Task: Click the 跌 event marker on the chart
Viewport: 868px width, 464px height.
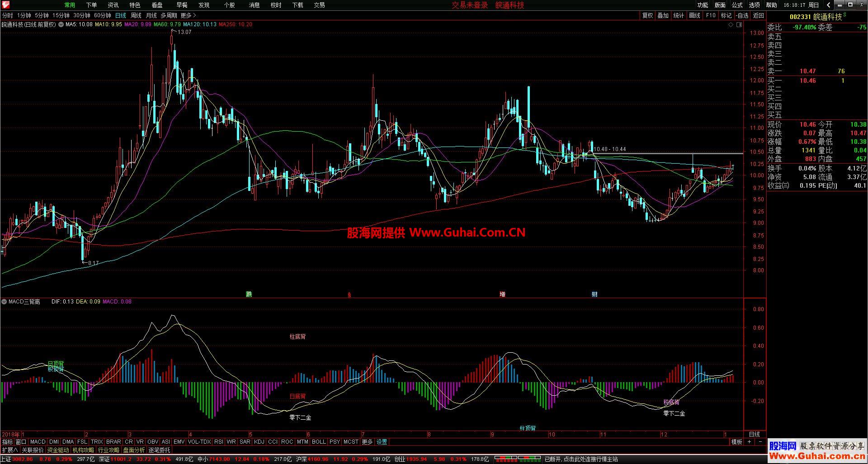Action: 249,294
